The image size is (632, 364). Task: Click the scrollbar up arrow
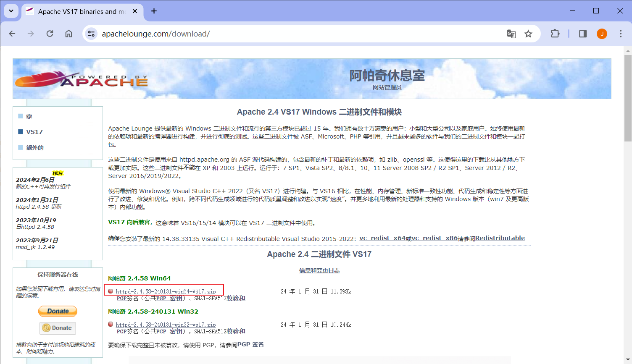628,50
